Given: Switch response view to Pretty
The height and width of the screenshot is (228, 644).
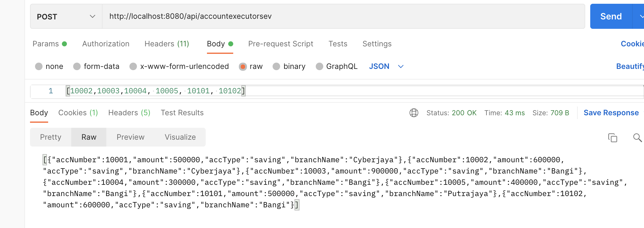Looking at the screenshot, I should coord(51,137).
